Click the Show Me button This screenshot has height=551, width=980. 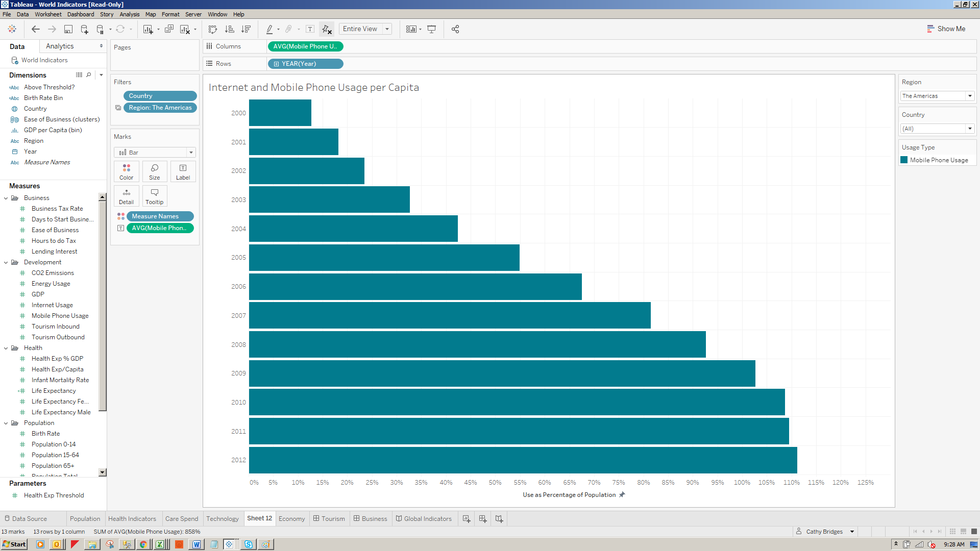[x=946, y=28]
